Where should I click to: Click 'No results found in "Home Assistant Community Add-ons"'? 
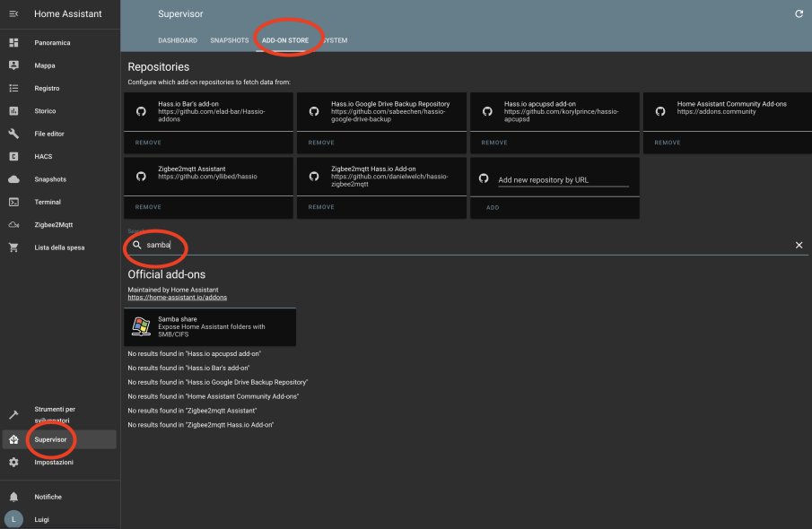pyautogui.click(x=214, y=396)
